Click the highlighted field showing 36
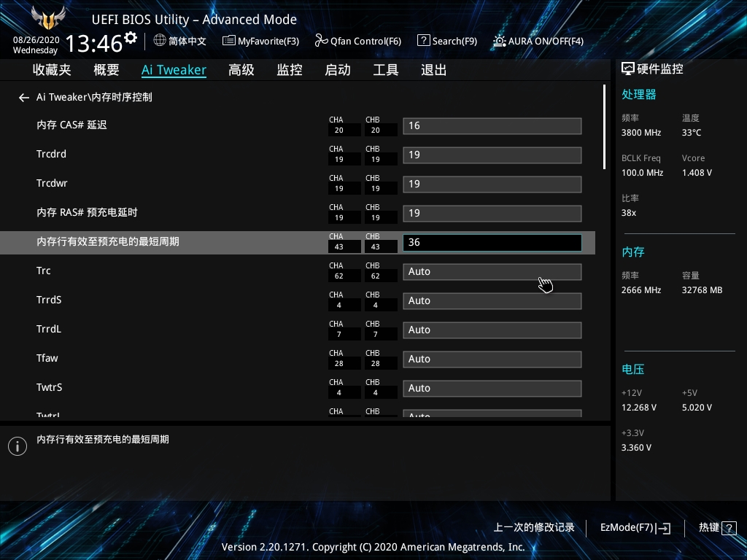Screen dimensions: 747x560 [x=492, y=242]
